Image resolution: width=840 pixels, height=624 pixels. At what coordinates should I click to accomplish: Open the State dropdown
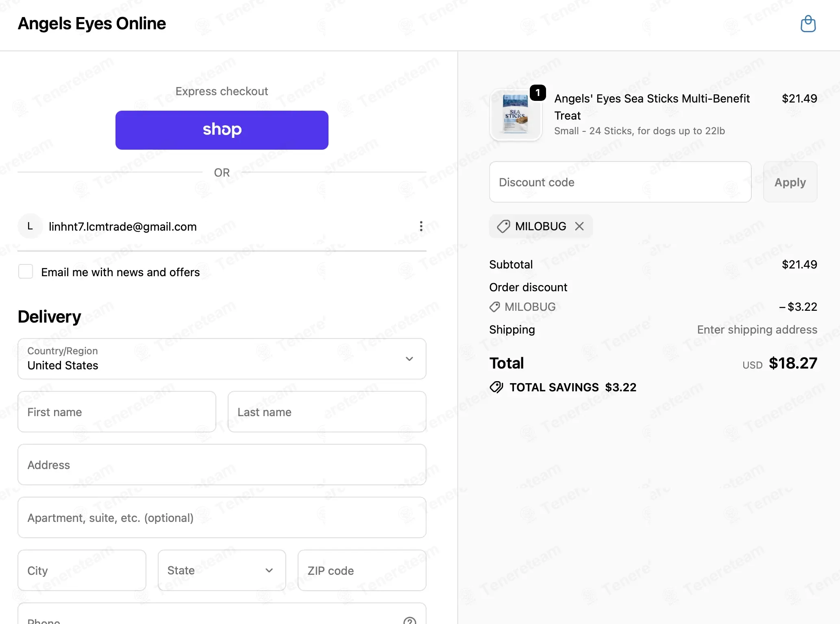point(222,570)
